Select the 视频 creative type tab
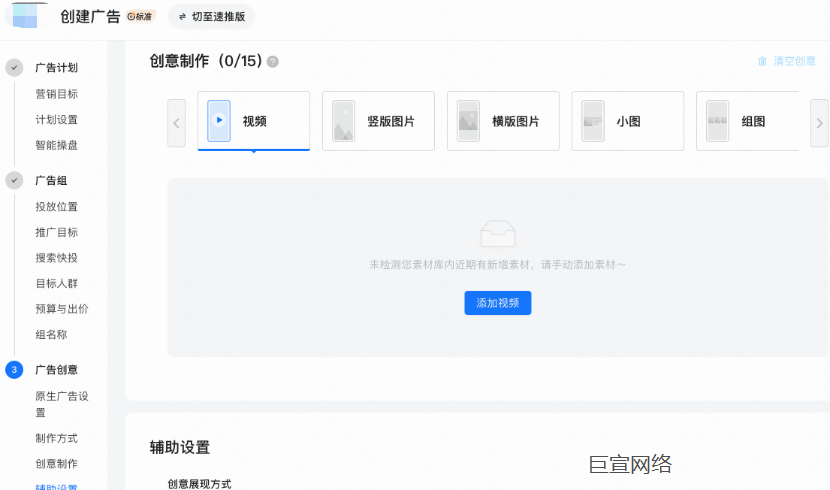This screenshot has width=830, height=490. 254,121
